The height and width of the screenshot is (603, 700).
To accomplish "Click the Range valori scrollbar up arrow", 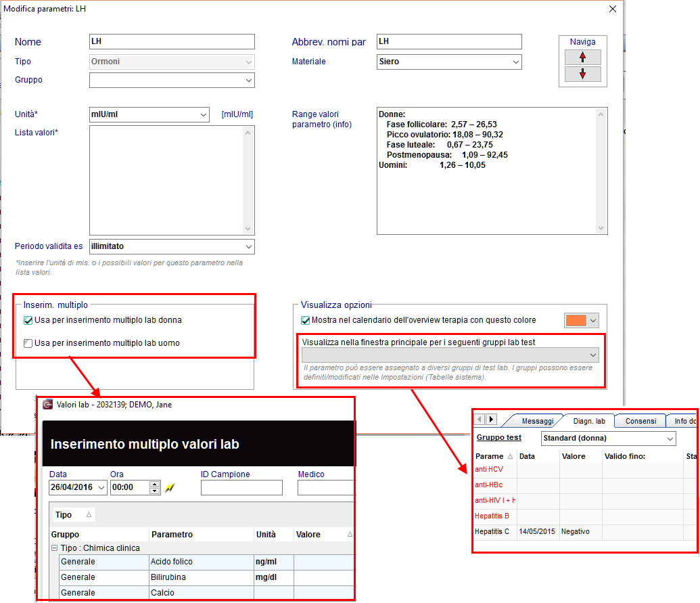I will tap(601, 114).
